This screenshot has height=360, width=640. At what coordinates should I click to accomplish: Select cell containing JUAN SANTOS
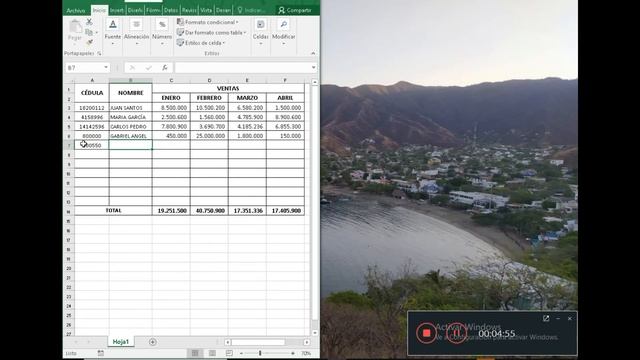[131, 108]
